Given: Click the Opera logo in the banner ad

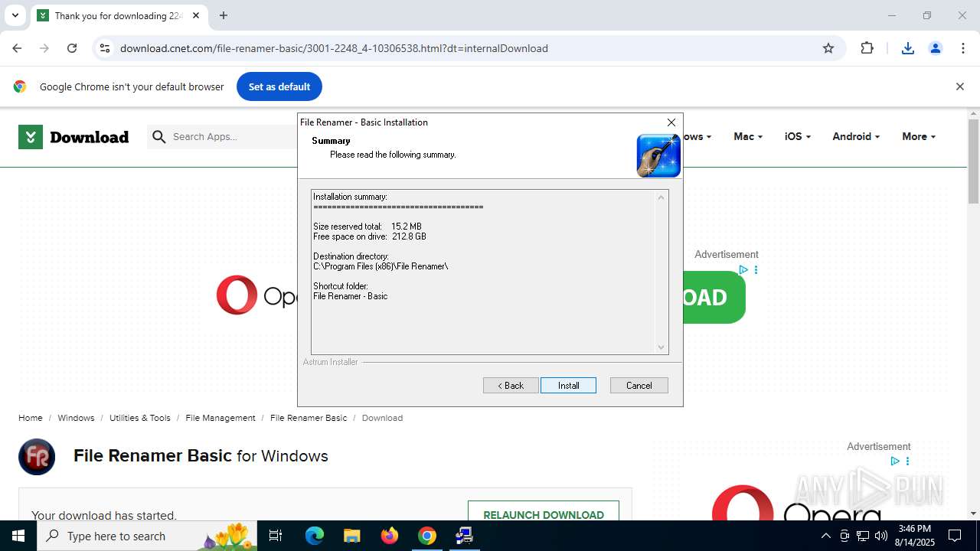Looking at the screenshot, I should click(237, 295).
